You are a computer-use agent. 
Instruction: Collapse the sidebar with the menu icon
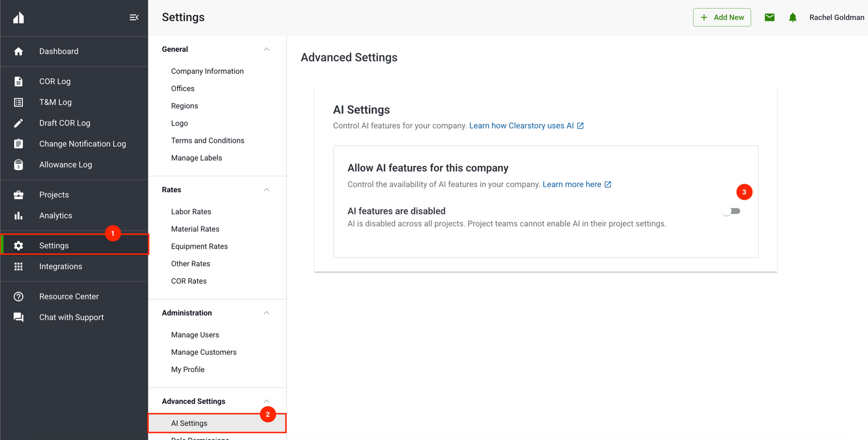(134, 18)
